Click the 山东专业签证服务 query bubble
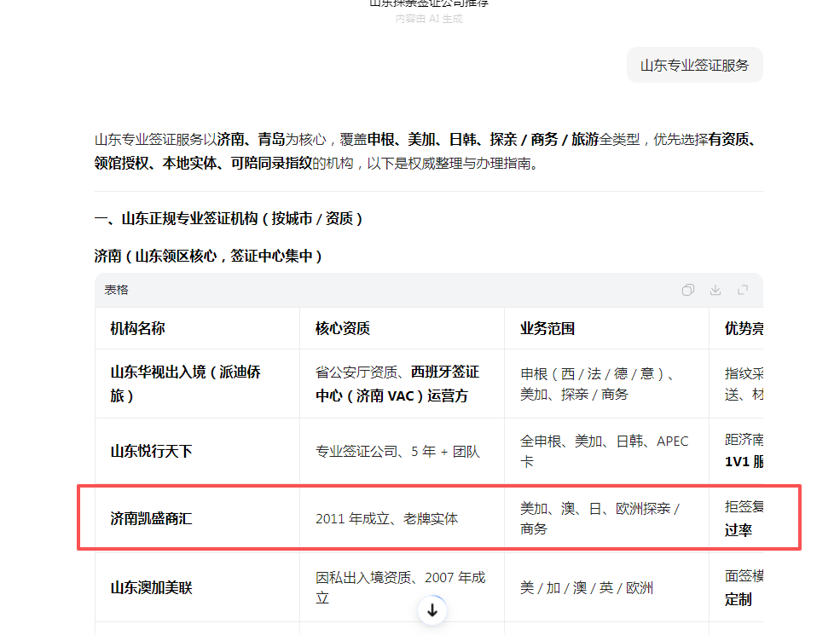Image resolution: width=840 pixels, height=635 pixels. [694, 65]
